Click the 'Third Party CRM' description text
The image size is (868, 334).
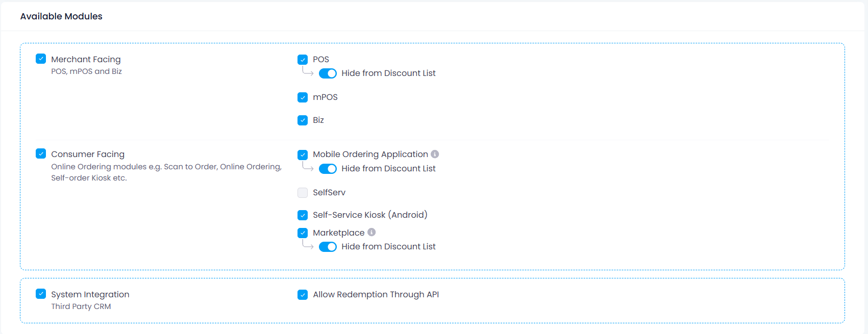(x=81, y=306)
